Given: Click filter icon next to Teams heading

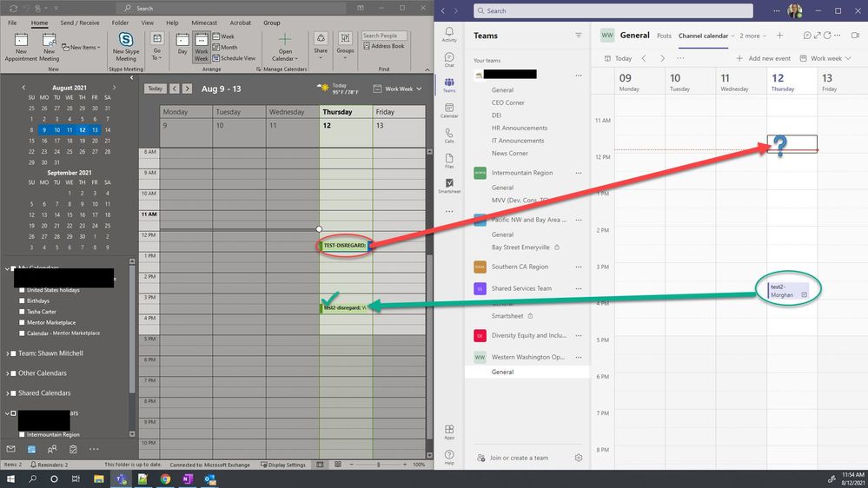Looking at the screenshot, I should coord(579,36).
